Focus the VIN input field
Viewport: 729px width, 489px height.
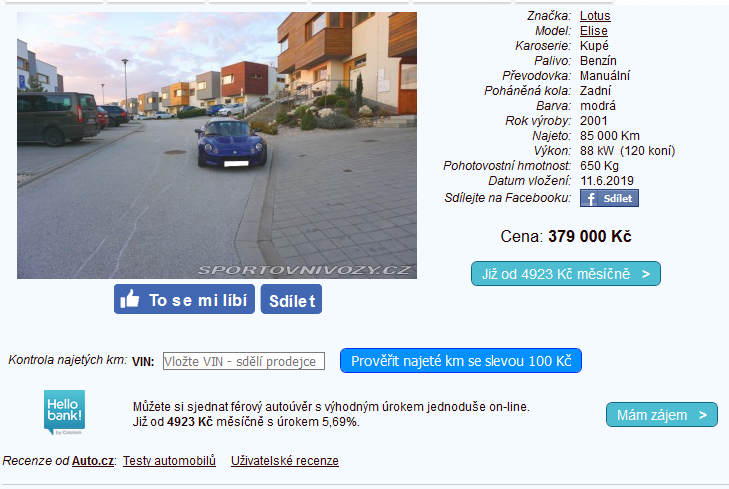click(x=244, y=361)
